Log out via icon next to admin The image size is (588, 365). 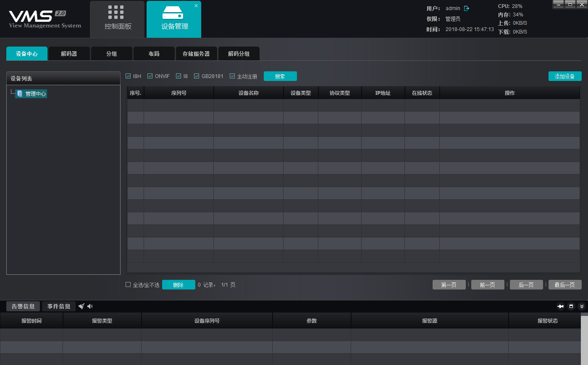(x=467, y=8)
